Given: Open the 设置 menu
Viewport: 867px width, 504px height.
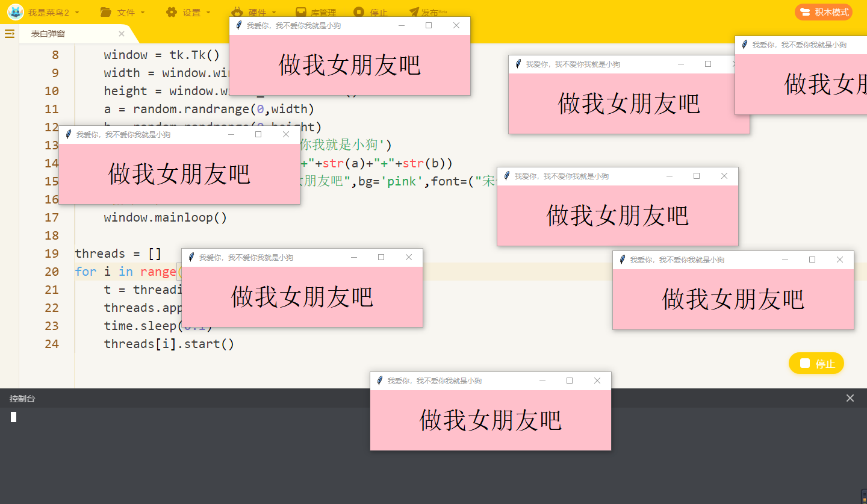Looking at the screenshot, I should click(x=188, y=12).
